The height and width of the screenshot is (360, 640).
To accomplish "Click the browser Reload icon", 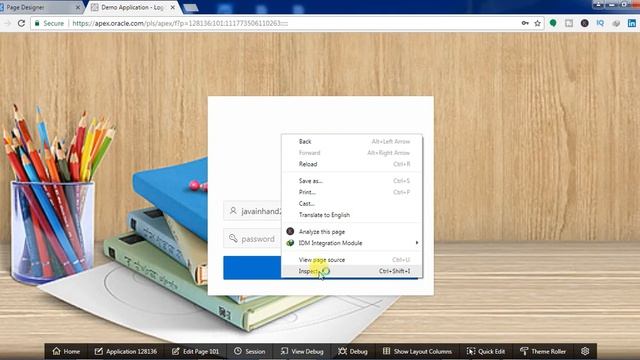I will coord(21,23).
